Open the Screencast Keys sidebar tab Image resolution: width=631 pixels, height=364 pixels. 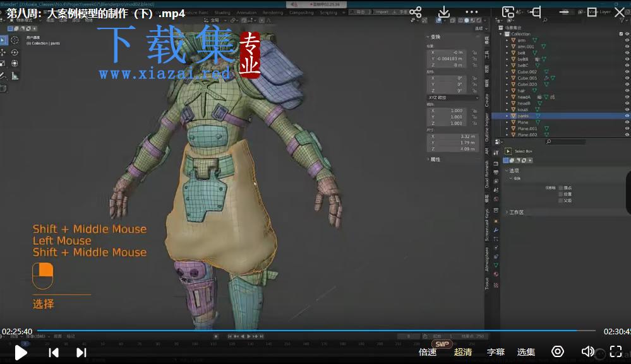(x=487, y=225)
